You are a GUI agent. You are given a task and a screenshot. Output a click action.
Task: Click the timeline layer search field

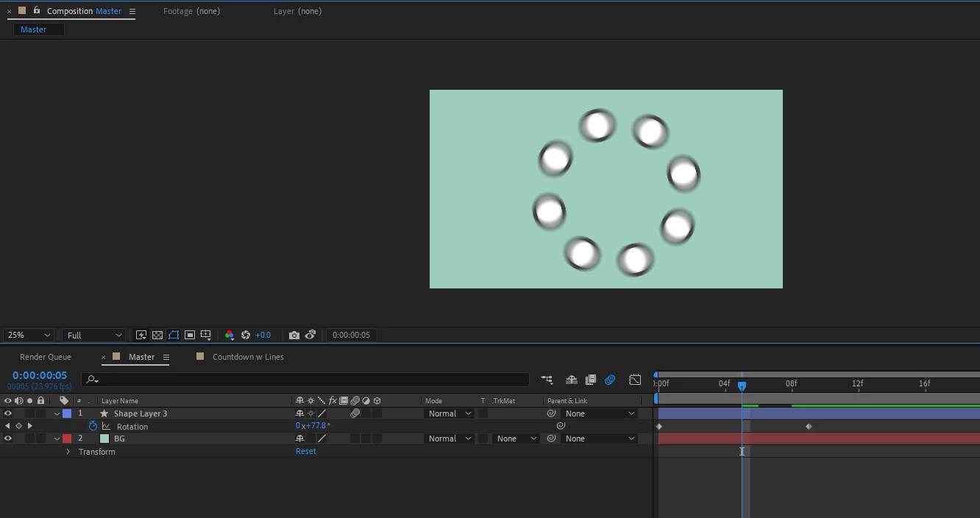pos(305,380)
